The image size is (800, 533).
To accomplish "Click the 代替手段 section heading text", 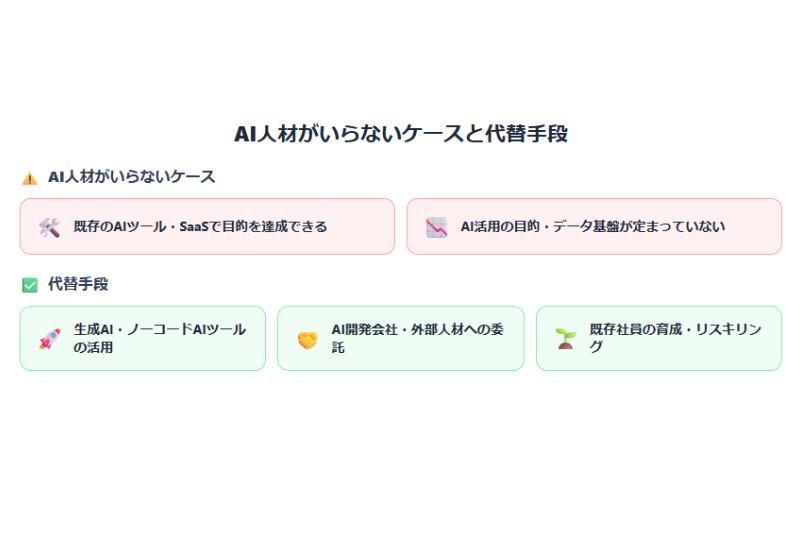I will 78,284.
